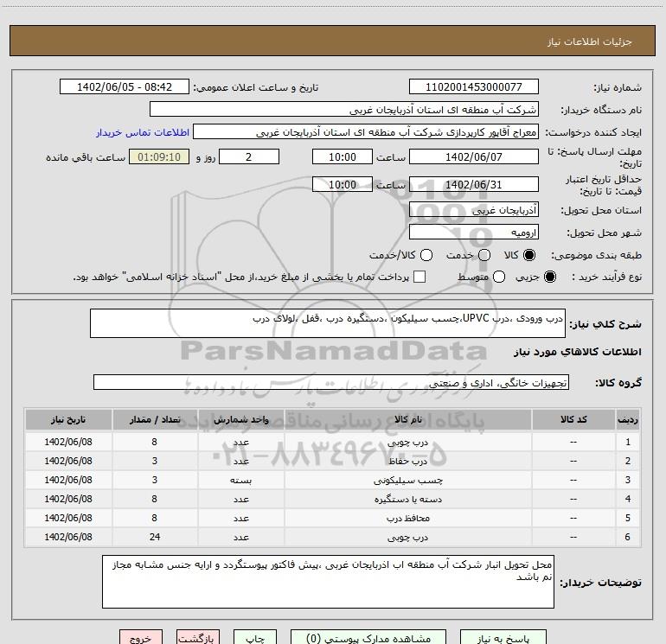
Task: Click item name چسب سیلیکونی in row 3
Action: pyautogui.click(x=407, y=480)
